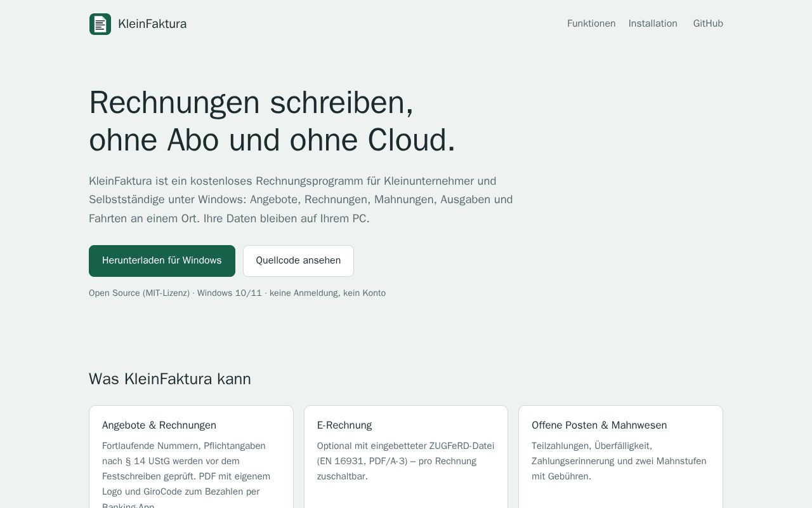Select the "E-Rechnung" card title
The height and width of the screenshot is (508, 812).
click(x=344, y=425)
